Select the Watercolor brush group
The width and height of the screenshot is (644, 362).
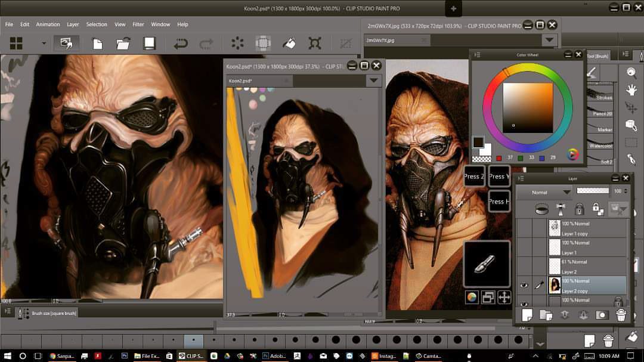(x=600, y=146)
